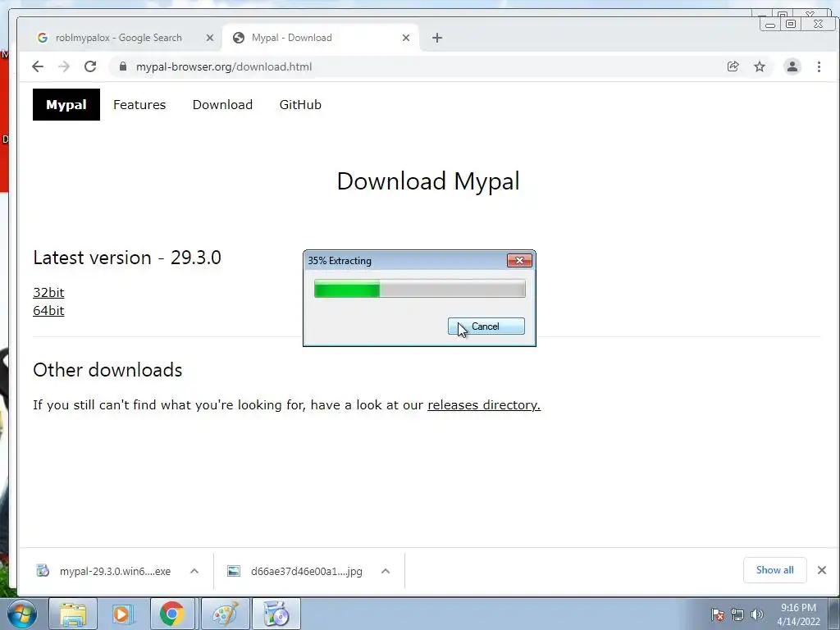
Task: Switch to Chrome in the taskbar
Action: pyautogui.click(x=172, y=614)
